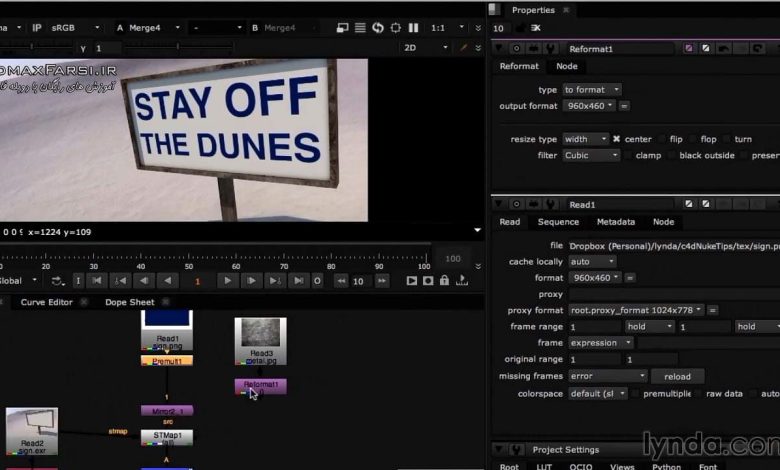
Task: Jump to the first frame of timeline
Action: coord(95,281)
